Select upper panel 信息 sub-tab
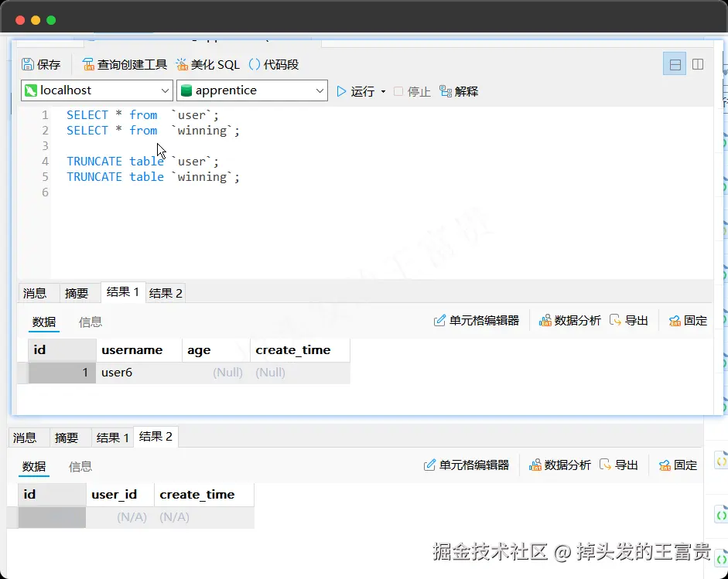Image resolution: width=728 pixels, height=579 pixels. click(91, 322)
